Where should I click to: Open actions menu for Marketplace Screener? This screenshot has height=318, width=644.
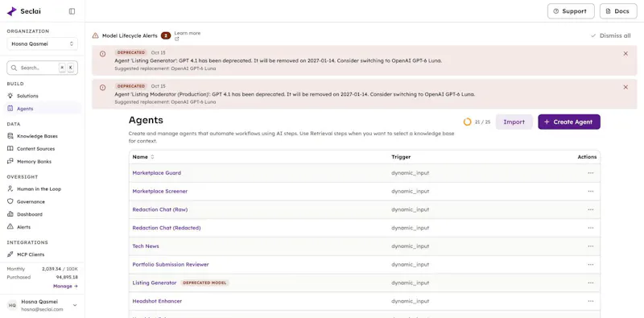tap(591, 192)
